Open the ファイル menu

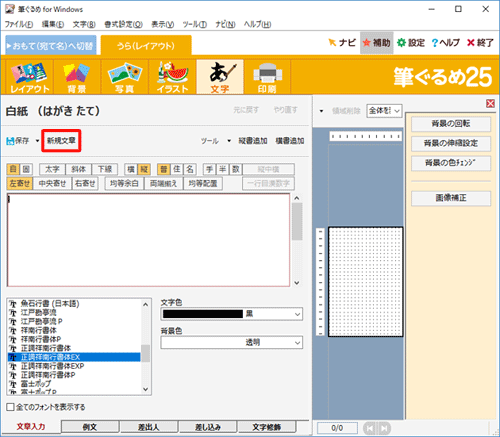click(x=19, y=24)
